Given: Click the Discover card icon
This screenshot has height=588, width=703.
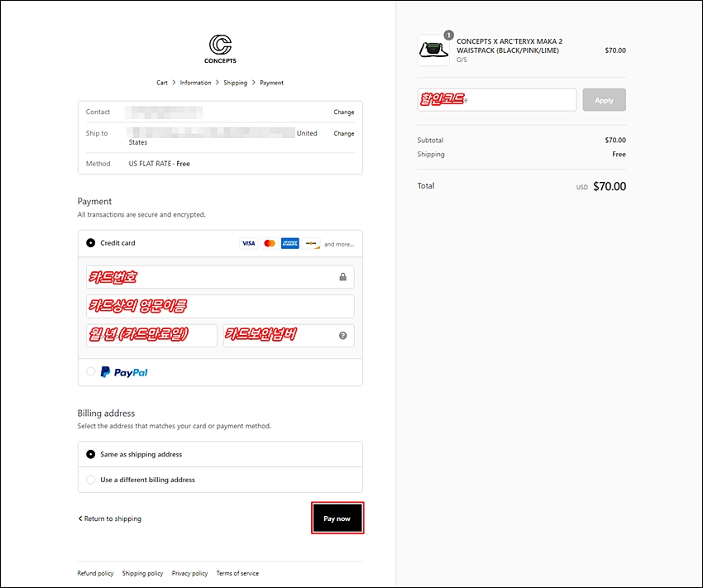Looking at the screenshot, I should pyautogui.click(x=311, y=243).
